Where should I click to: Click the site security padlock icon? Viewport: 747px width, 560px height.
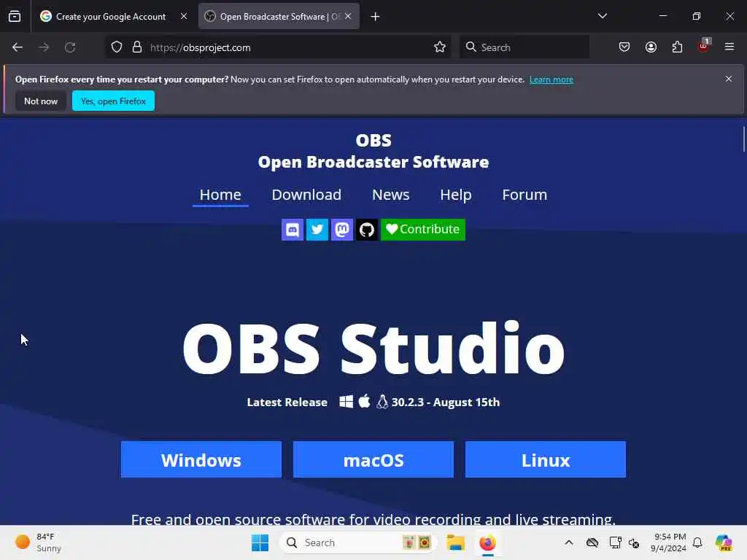pos(137,47)
